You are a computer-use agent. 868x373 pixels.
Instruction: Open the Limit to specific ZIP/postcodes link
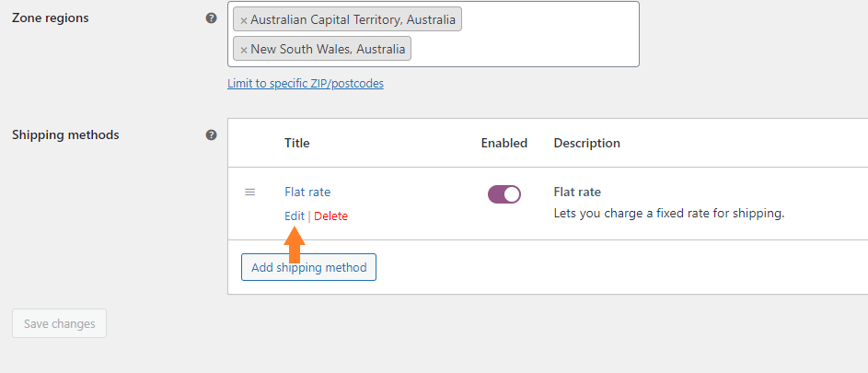tap(306, 83)
